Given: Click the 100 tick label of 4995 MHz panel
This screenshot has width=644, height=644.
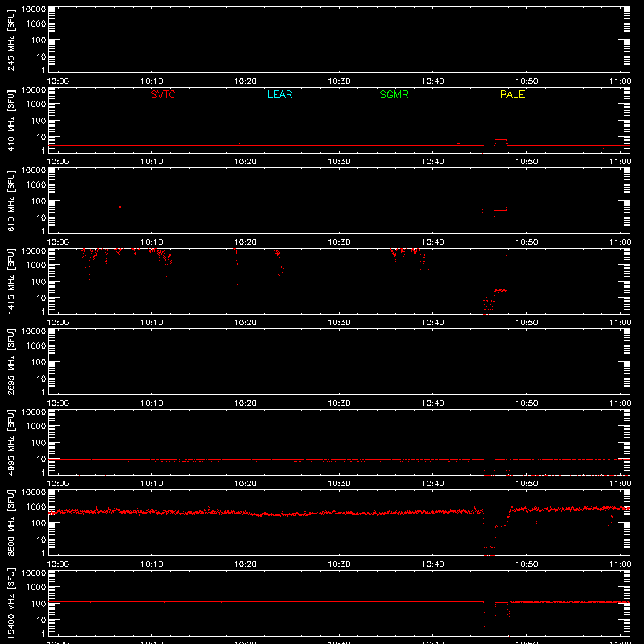Looking at the screenshot, I should [x=39, y=443].
